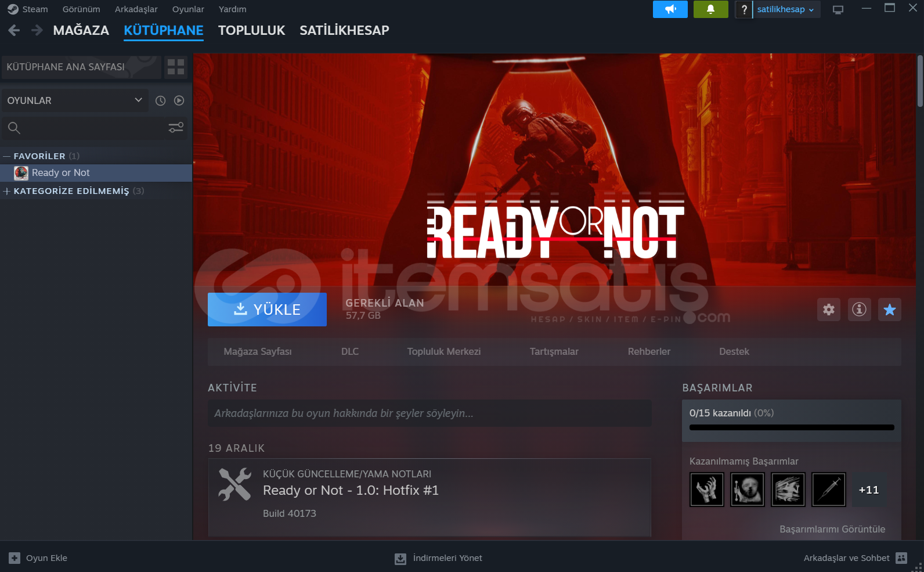Screen dimensions: 924x572
Task: Open the Steam menu
Action: click(x=35, y=9)
